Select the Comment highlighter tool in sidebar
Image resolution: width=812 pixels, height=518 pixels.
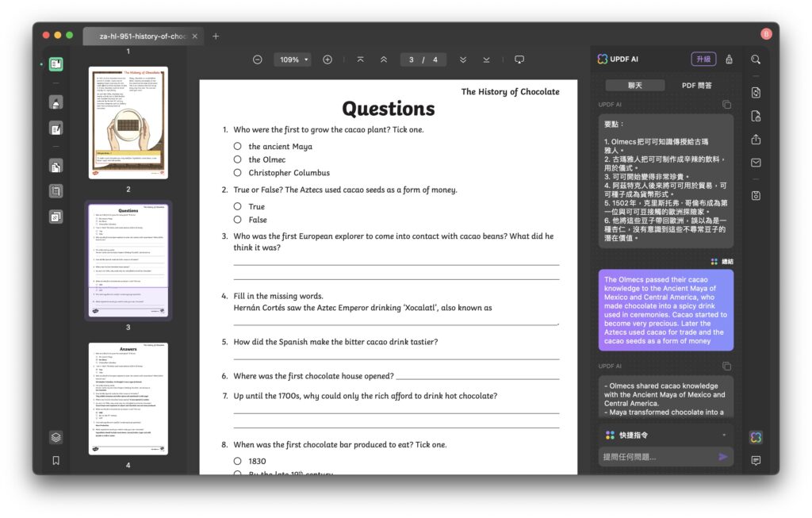click(56, 102)
